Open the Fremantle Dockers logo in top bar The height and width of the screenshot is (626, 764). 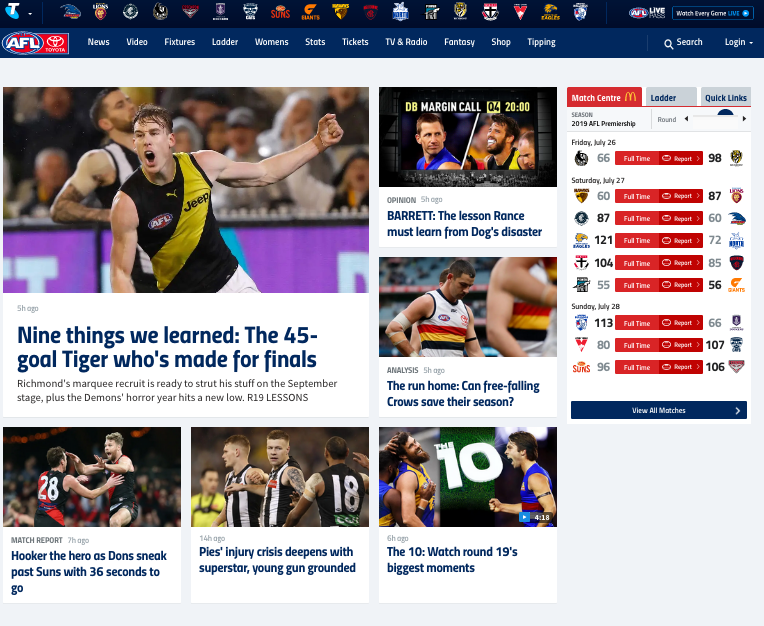pos(220,12)
